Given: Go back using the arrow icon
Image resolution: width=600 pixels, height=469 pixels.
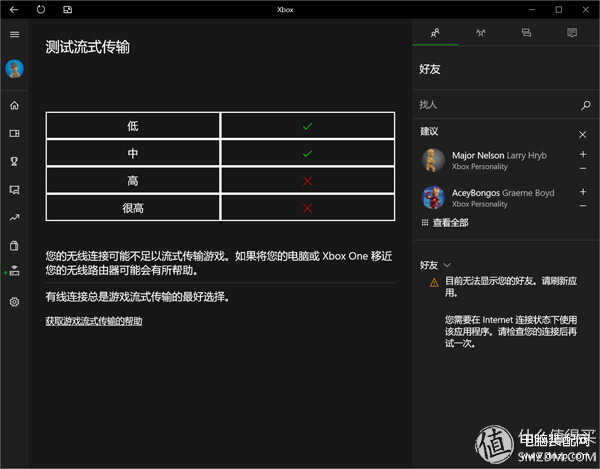Looking at the screenshot, I should [x=14, y=10].
